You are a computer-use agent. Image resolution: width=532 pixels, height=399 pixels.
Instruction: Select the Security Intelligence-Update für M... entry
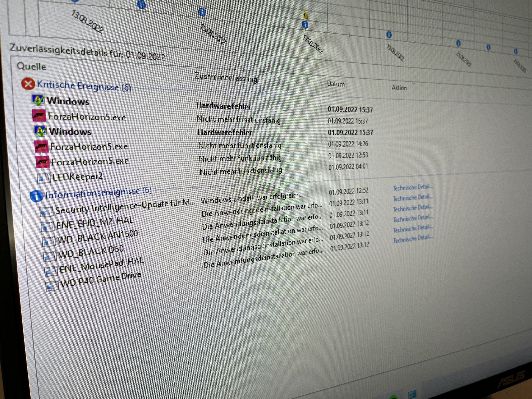click(x=126, y=207)
